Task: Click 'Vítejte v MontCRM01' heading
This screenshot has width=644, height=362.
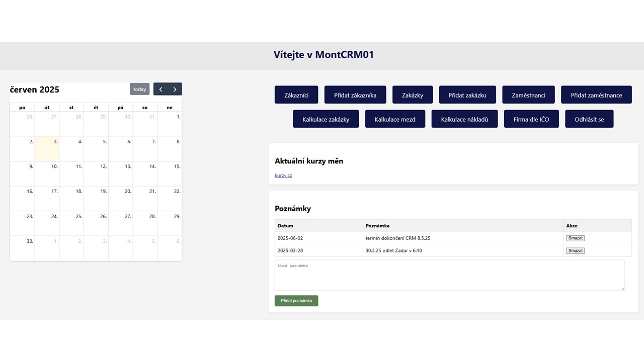Action: coord(324,55)
